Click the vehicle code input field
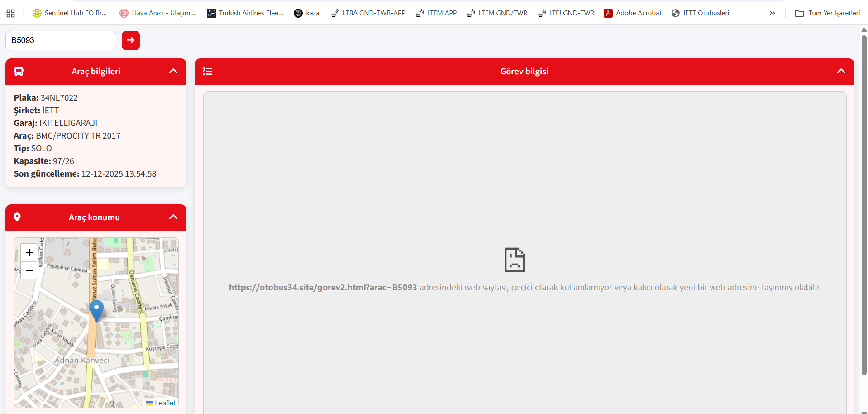Image resolution: width=868 pixels, height=414 pixels. pos(61,40)
